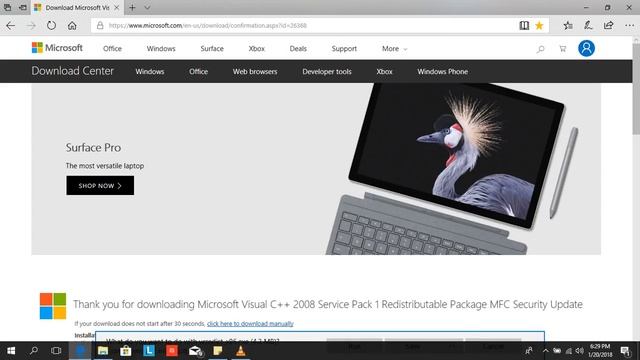Select the Download Microsoft Visual tab
Viewport: 640px width, 360px height.
77,7
